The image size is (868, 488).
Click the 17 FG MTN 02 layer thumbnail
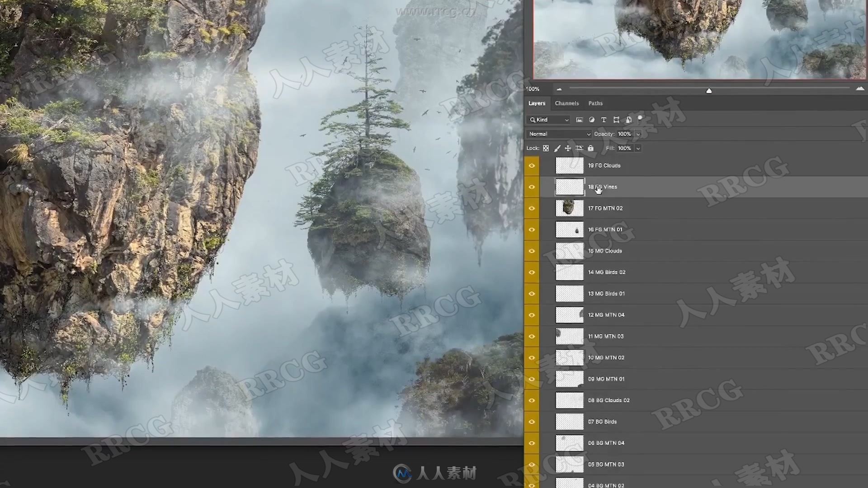tap(569, 208)
